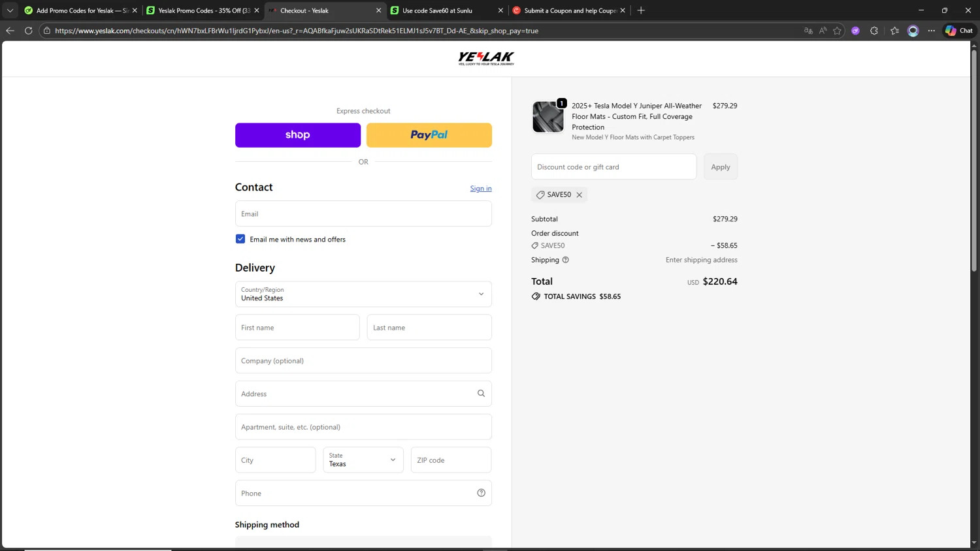The width and height of the screenshot is (980, 551).
Task: Open the translate page icon
Action: [x=808, y=31]
